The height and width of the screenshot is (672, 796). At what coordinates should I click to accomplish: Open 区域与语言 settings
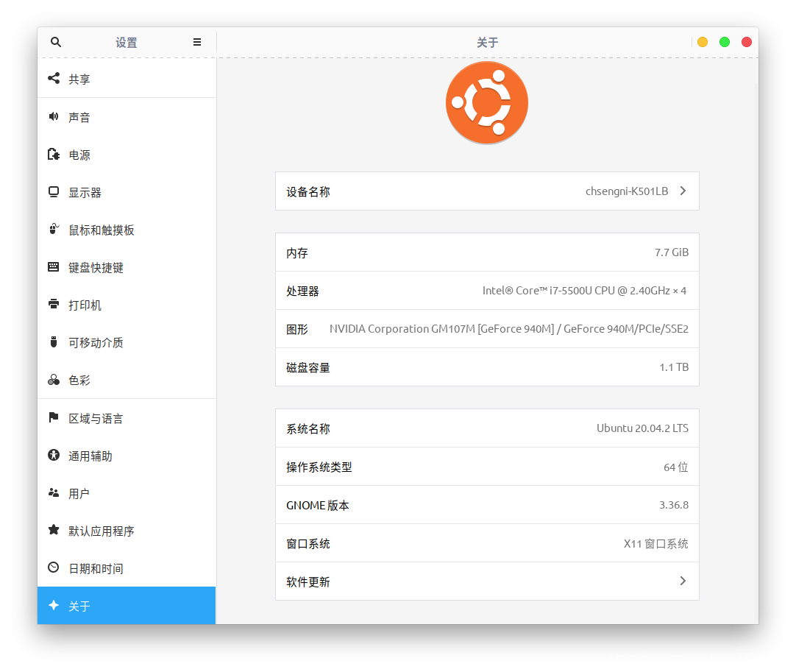pyautogui.click(x=127, y=418)
